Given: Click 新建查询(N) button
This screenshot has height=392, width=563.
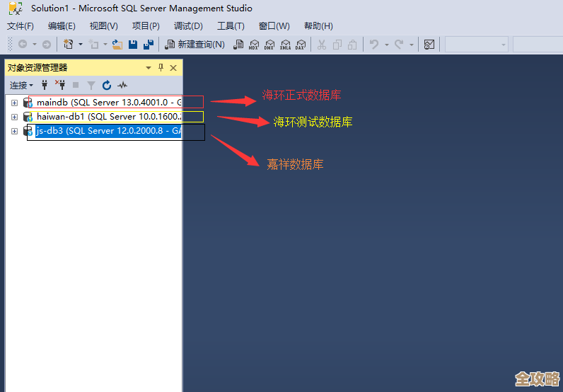Looking at the screenshot, I should pos(195,44).
